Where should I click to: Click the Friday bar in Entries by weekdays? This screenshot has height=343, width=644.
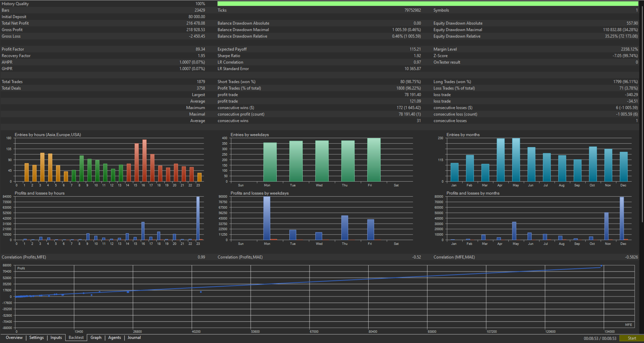(x=374, y=160)
